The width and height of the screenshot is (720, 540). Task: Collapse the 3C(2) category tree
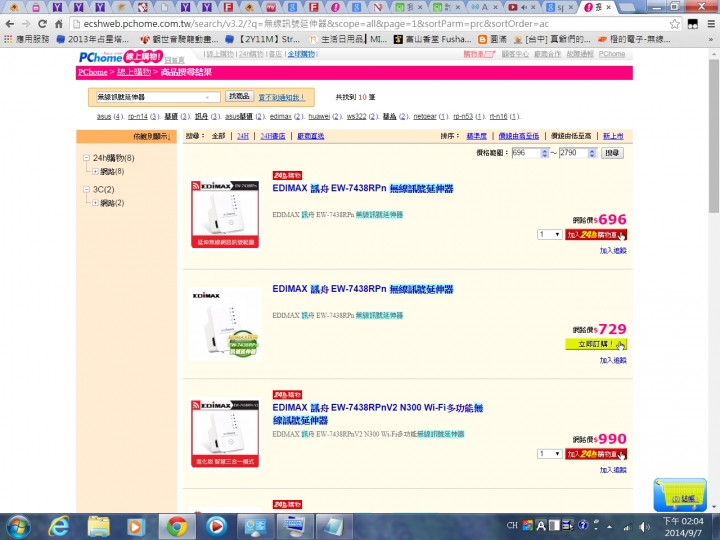click(x=86, y=189)
